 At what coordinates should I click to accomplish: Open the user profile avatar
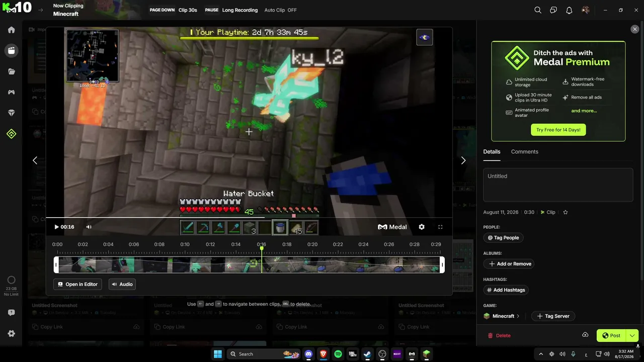coord(585,10)
